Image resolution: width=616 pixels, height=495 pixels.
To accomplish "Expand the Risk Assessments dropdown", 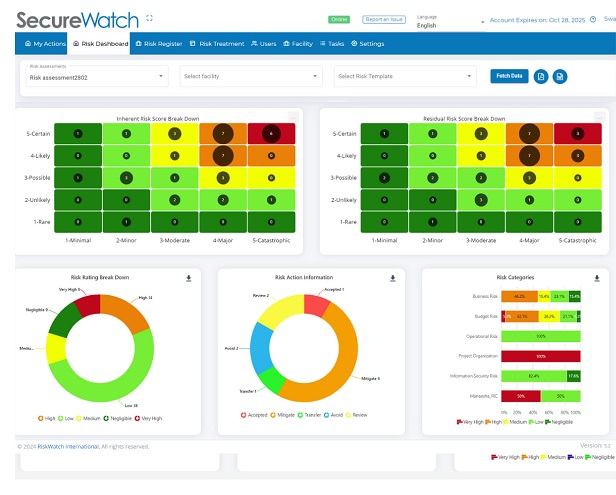I will (x=96, y=76).
